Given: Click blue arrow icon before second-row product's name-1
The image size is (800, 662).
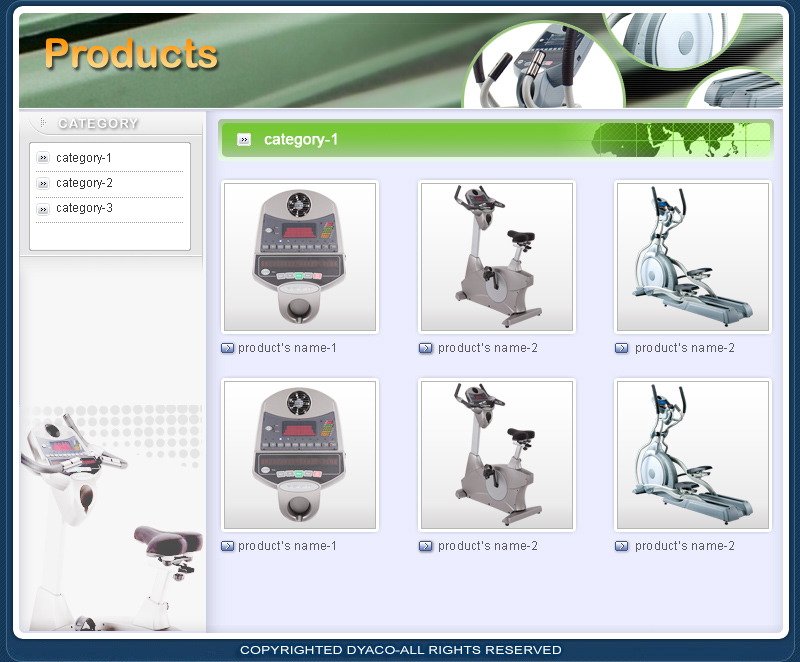Looking at the screenshot, I should coord(227,546).
